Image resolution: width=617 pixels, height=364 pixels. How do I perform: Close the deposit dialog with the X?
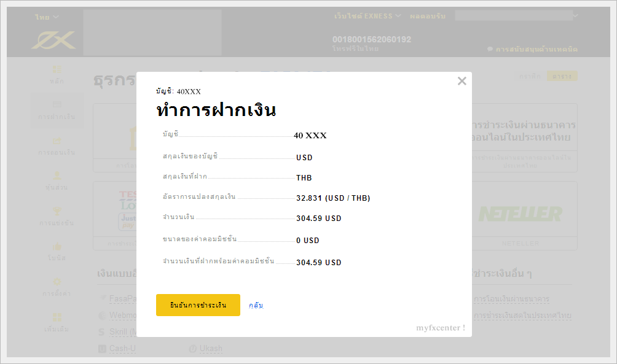point(462,81)
